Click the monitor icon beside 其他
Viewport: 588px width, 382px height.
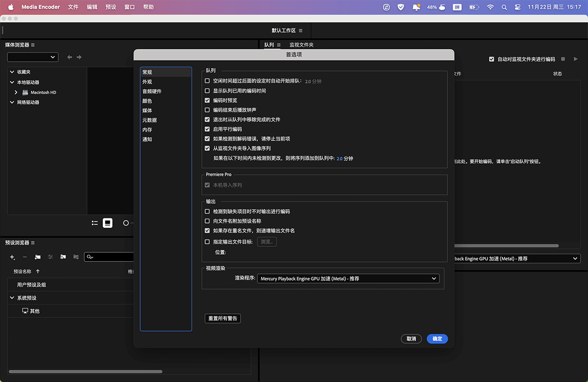click(25, 311)
